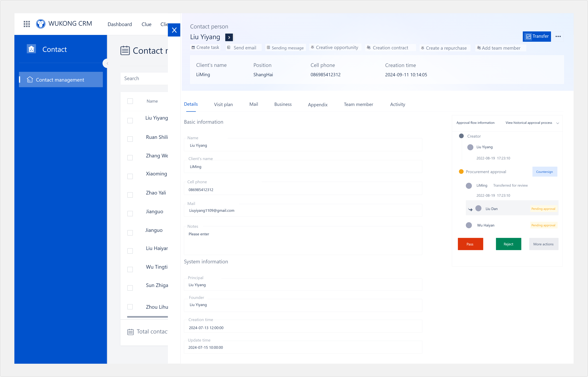
Task: Click the Contact module home icon
Action: (31, 49)
